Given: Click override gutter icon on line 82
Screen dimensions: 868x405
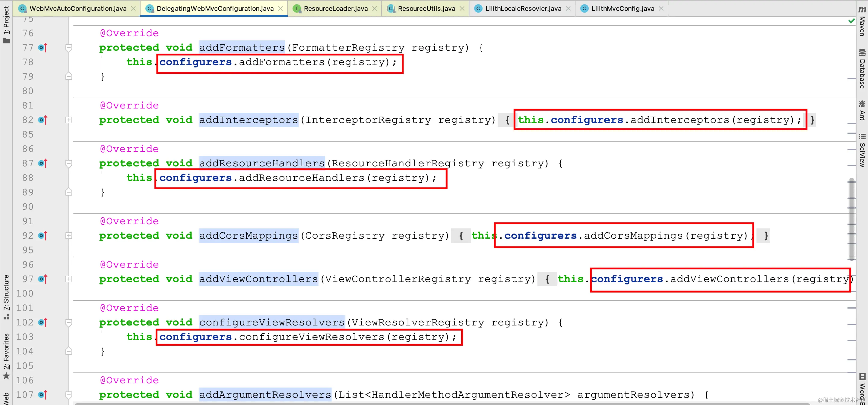Looking at the screenshot, I should click(x=43, y=120).
